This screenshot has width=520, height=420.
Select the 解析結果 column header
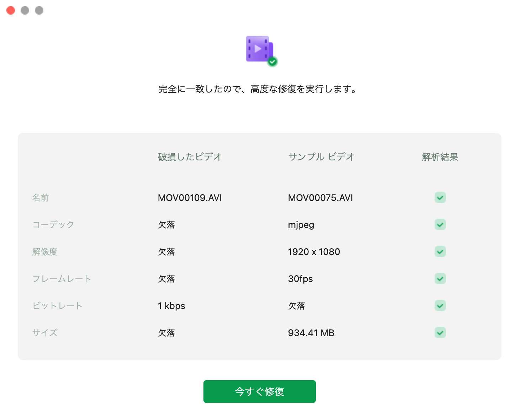click(440, 157)
